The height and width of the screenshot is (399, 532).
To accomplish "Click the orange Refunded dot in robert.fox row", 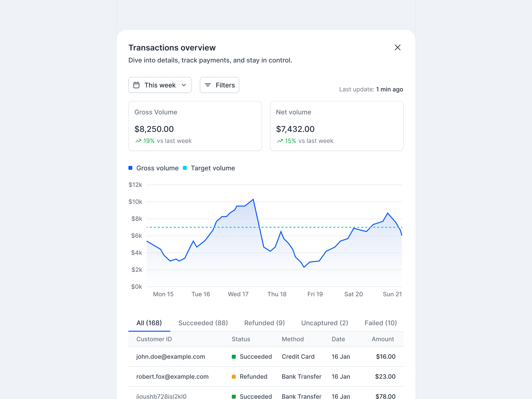I will tap(234, 377).
